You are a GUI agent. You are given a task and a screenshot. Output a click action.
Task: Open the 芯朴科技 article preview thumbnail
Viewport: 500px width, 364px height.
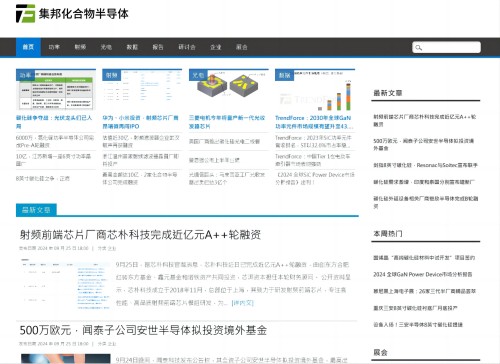coord(65,284)
